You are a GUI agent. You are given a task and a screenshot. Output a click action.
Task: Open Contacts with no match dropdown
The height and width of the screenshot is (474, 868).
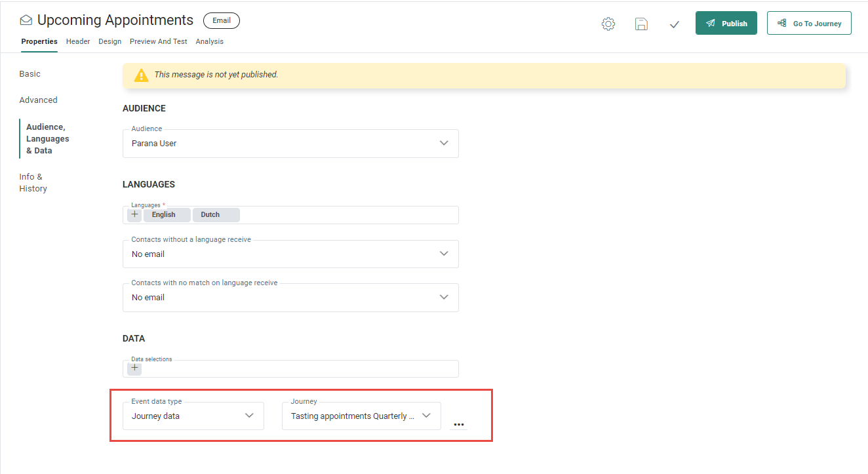point(444,297)
